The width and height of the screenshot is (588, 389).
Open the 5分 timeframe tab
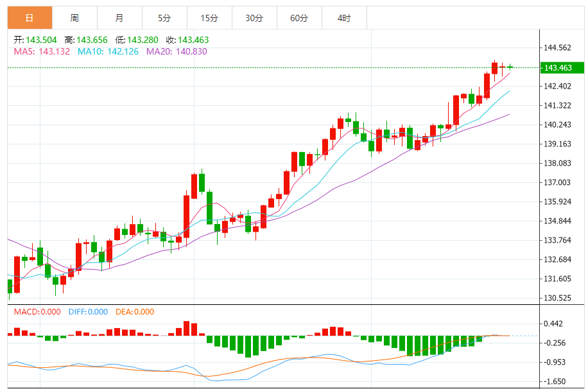coord(164,18)
